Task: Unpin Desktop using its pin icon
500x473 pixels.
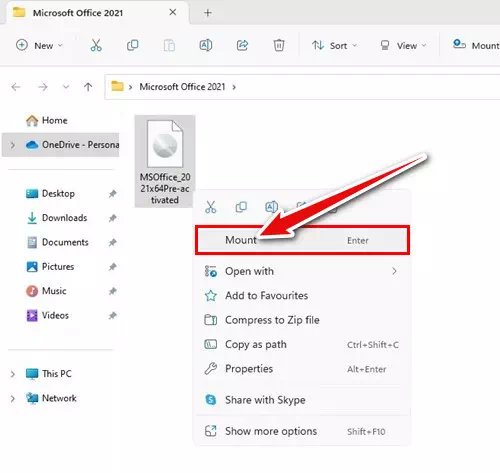Action: click(x=112, y=194)
